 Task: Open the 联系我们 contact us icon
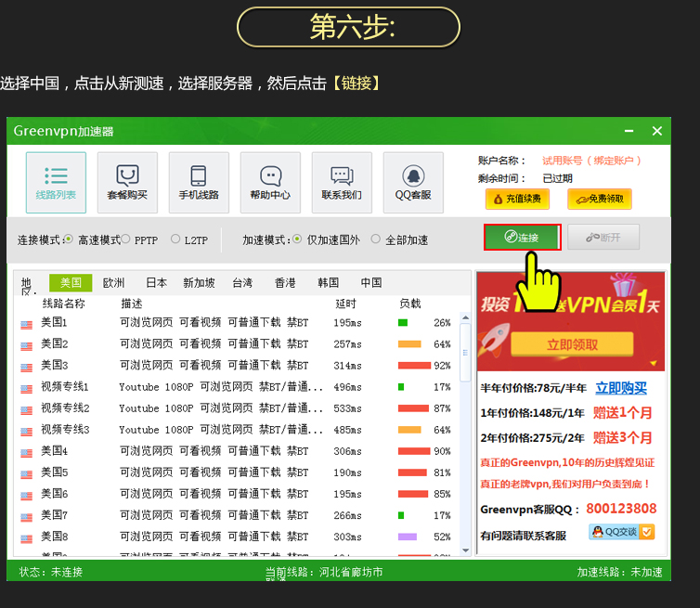(342, 183)
